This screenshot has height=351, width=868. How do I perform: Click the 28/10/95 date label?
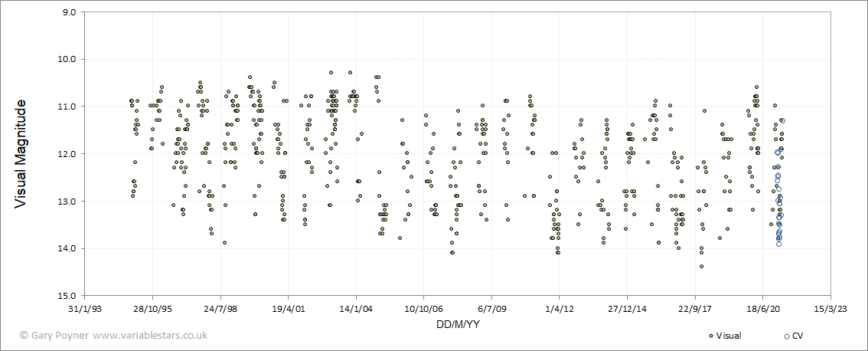point(153,309)
